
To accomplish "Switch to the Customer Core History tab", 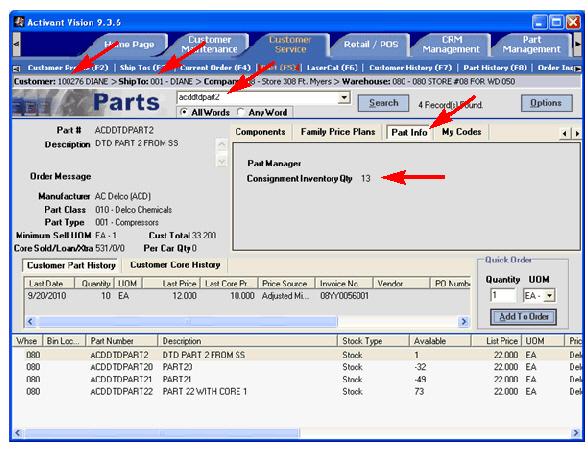I will click(x=175, y=265).
